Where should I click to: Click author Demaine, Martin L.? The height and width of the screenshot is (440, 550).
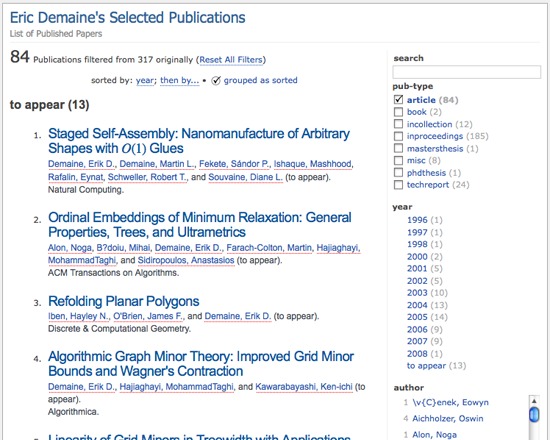[x=157, y=164]
